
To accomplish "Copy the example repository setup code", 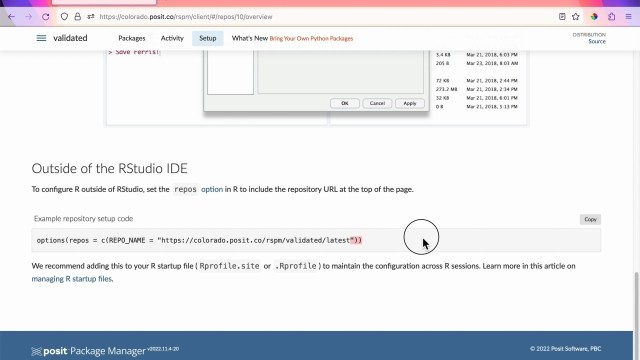I will coord(590,219).
